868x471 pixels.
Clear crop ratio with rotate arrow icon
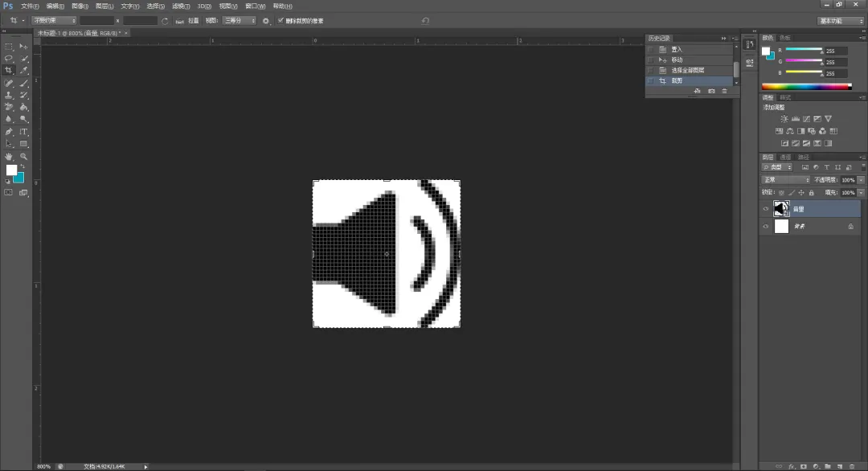click(165, 21)
